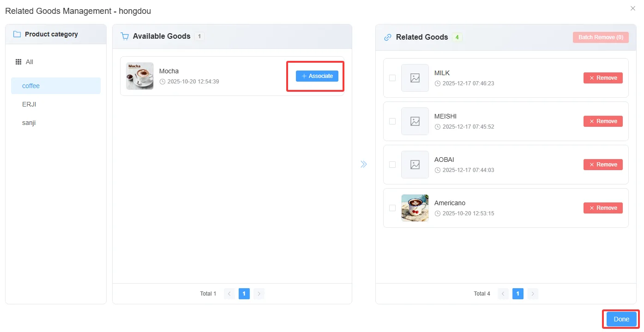Click the folder icon beside Product category
This screenshot has height=332, width=644.
17,34
